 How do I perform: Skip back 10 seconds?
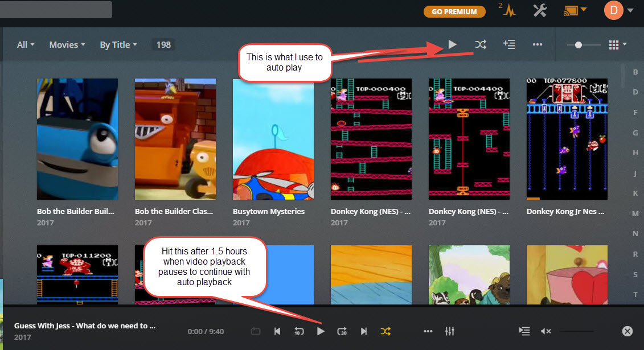pos(299,331)
